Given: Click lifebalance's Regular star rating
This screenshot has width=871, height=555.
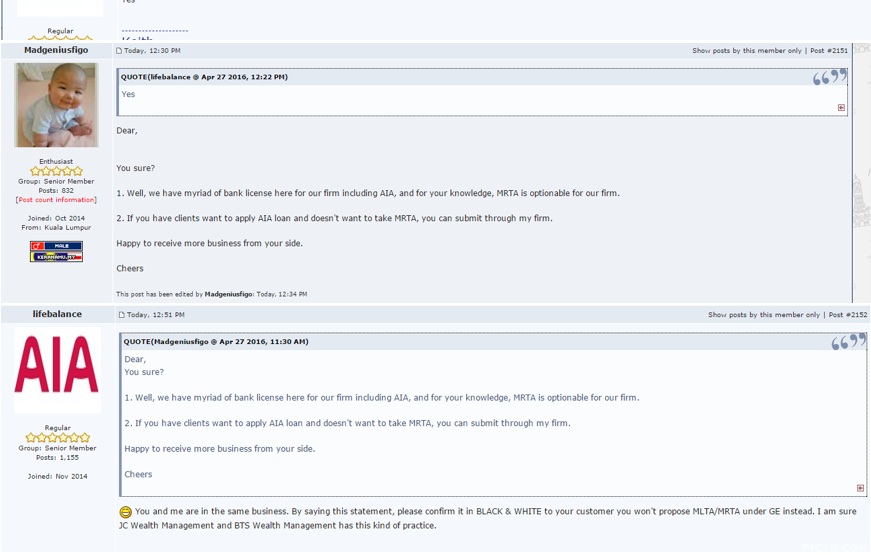Looking at the screenshot, I should click(57, 438).
